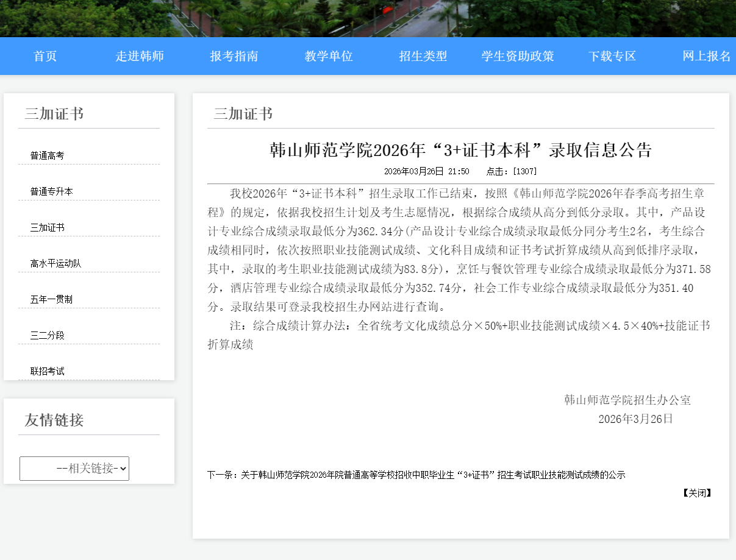Click the banner image at the top

[368, 17]
